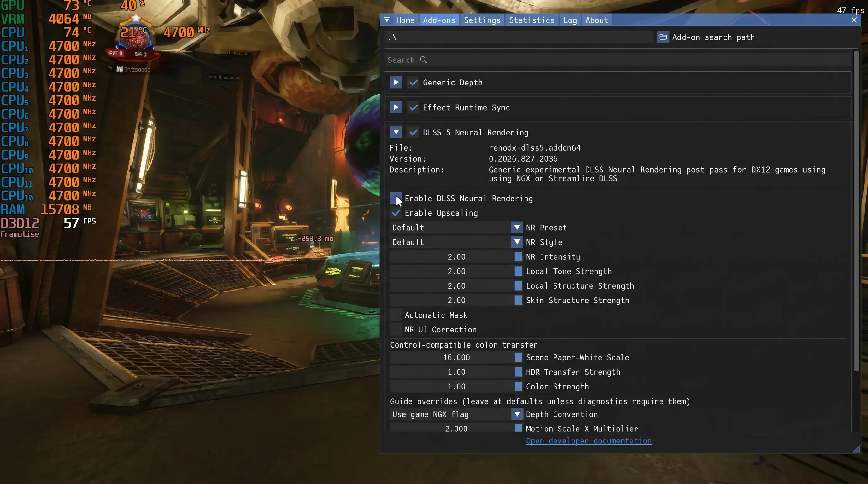Collapse the DLSS 5 Neural Rendering add-on
868x484 pixels.
click(x=396, y=132)
